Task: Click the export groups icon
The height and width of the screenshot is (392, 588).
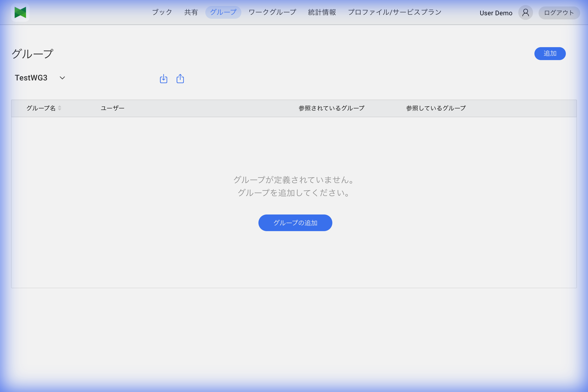Action: [x=180, y=78]
